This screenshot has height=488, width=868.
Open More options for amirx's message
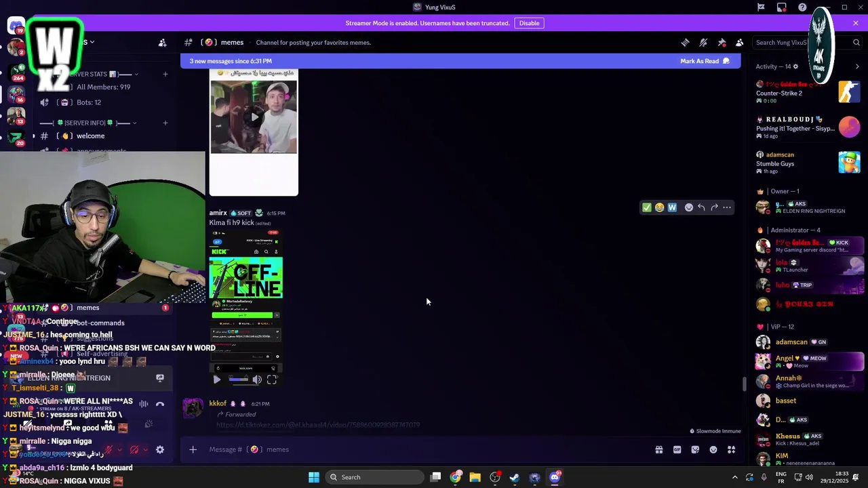pyautogui.click(x=727, y=207)
